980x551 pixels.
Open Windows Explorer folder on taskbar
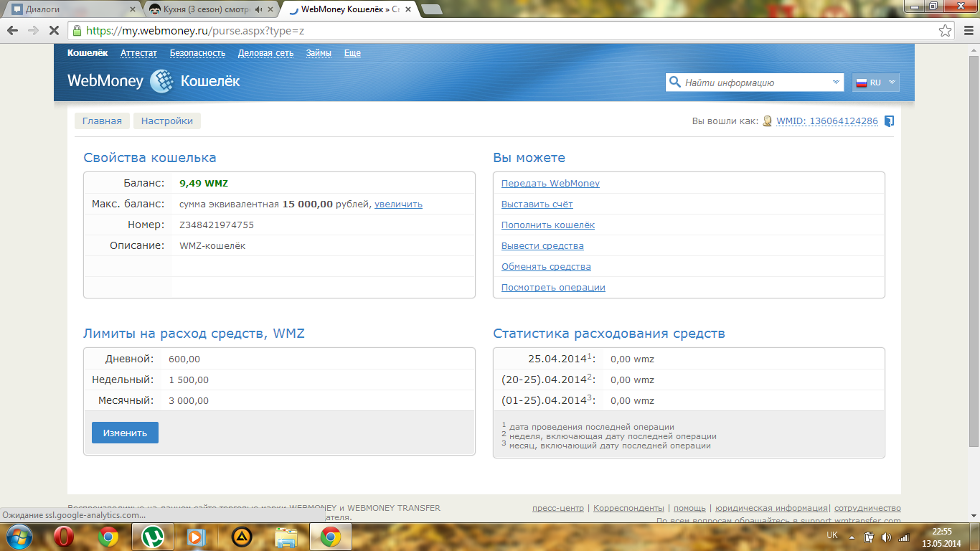point(286,537)
